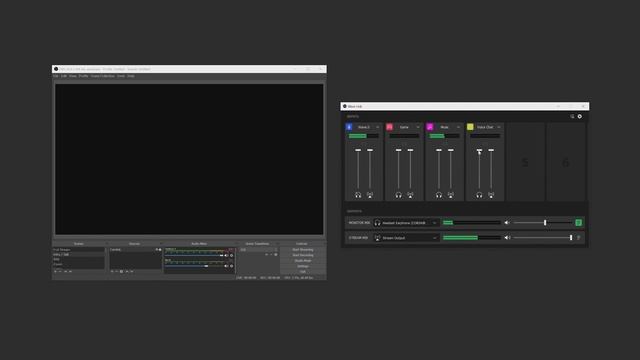The image size is (640, 360).
Task: Open transition properties gear in OBS
Action: point(276,255)
